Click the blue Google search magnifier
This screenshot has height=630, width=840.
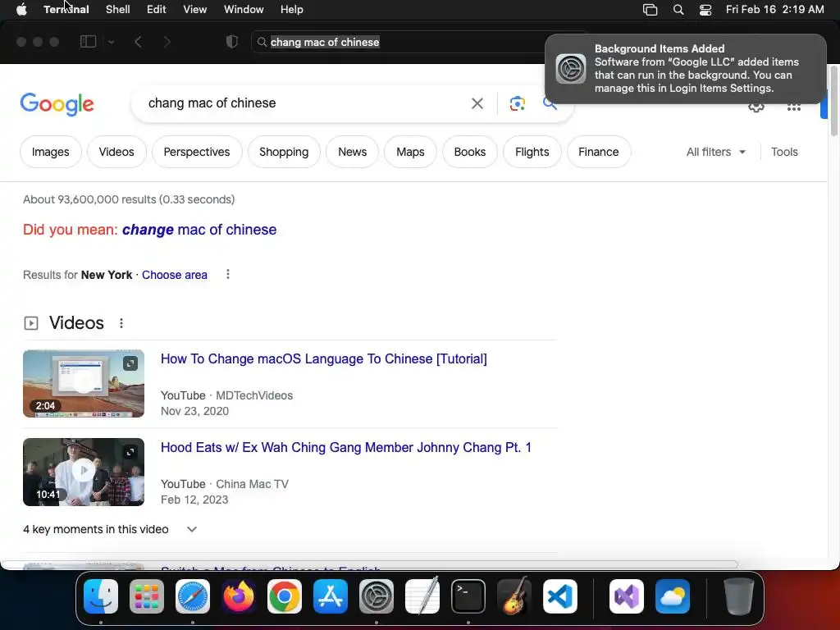click(550, 103)
